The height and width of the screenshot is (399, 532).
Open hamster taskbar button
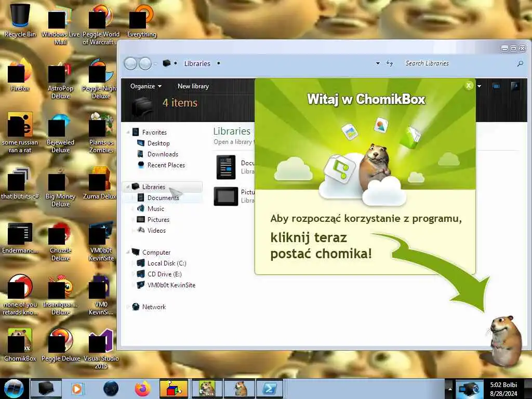coord(240,389)
